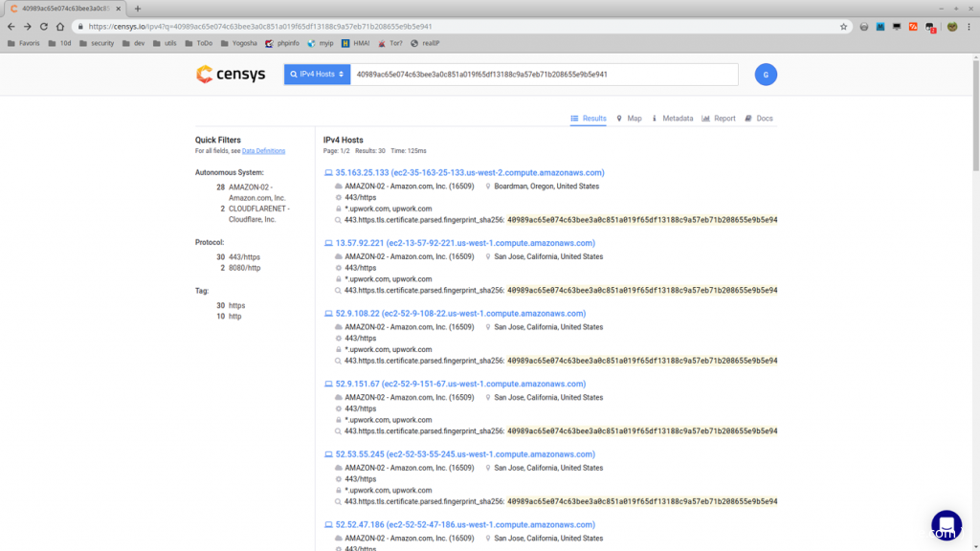Click the green avatar extension icon

pos(952,26)
